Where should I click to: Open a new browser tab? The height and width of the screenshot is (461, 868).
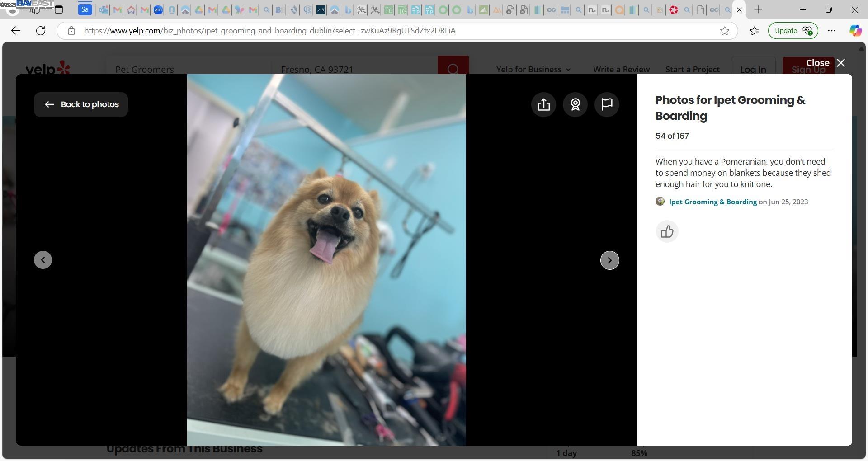tap(758, 9)
